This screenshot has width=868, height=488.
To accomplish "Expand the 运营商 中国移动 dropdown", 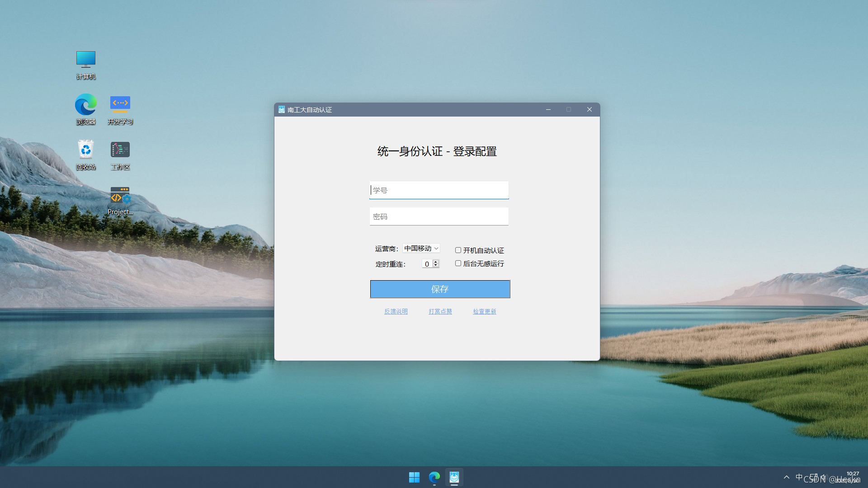I will click(421, 249).
